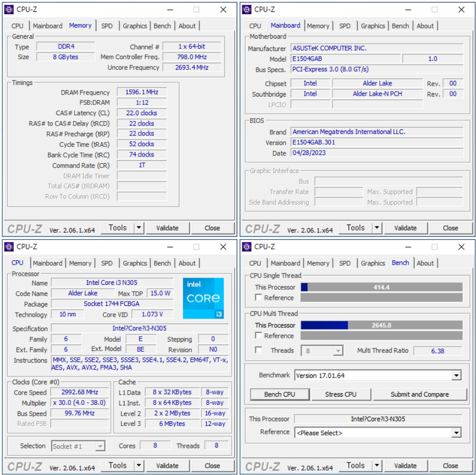Image resolution: width=476 pixels, height=475 pixels.
Task: Click the Intel Core i3 logo badge
Action: point(203,299)
